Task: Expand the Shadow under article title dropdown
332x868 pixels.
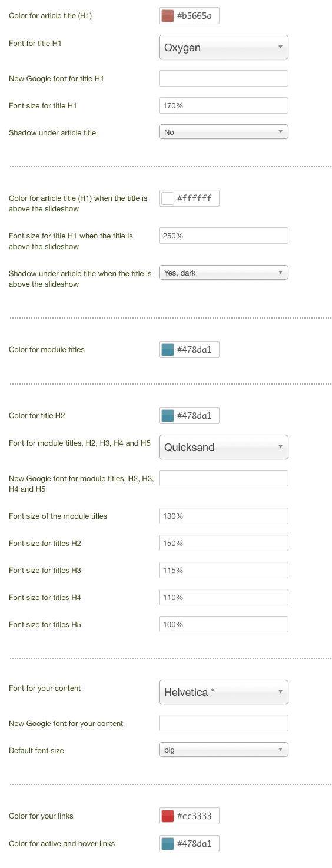Action: [x=224, y=132]
